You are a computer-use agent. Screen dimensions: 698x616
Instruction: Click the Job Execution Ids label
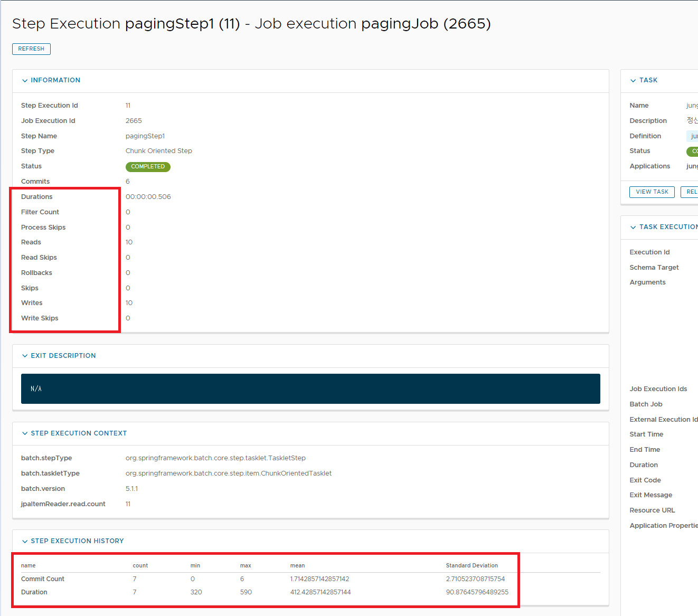[x=658, y=389]
